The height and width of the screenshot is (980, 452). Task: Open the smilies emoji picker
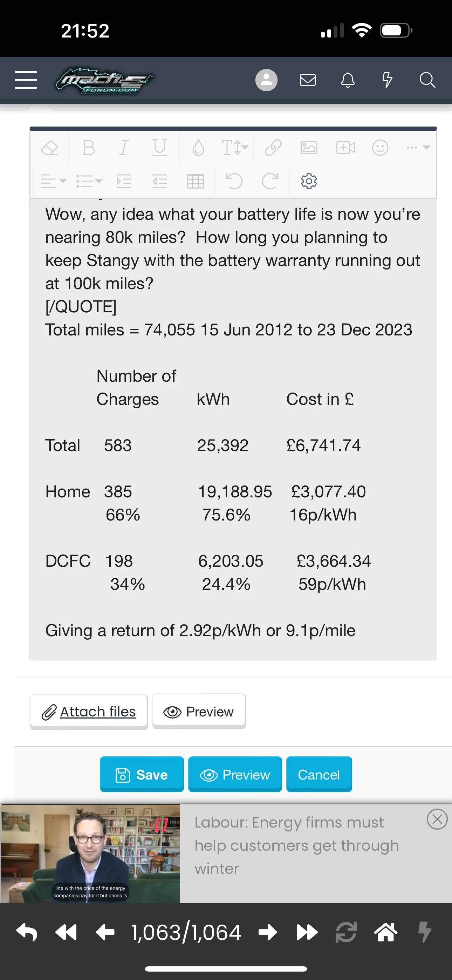[380, 148]
